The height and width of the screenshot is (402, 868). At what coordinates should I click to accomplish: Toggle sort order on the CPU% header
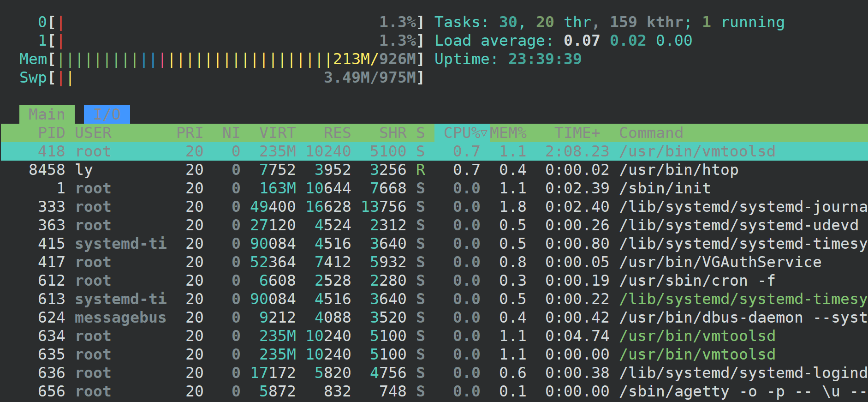(462, 133)
